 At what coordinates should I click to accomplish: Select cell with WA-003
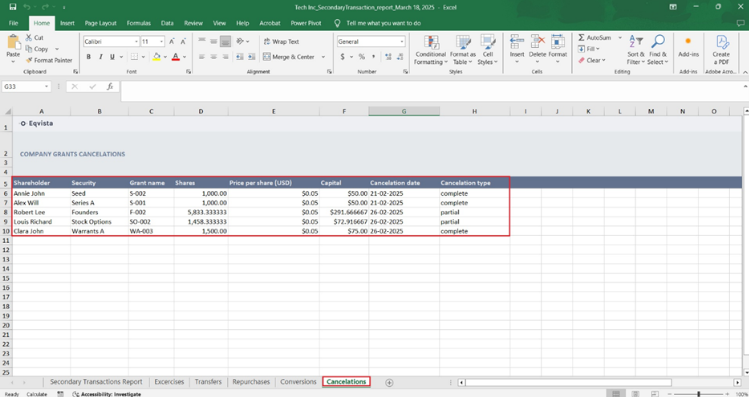[151, 231]
